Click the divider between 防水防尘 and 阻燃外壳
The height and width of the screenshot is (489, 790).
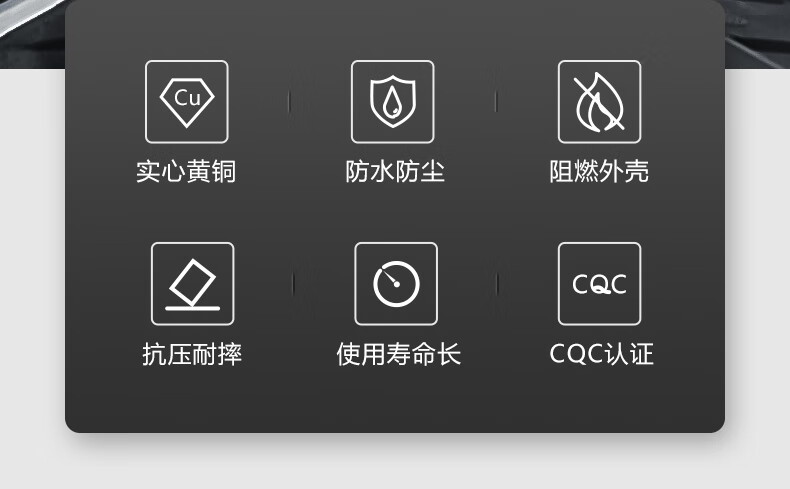[496, 102]
